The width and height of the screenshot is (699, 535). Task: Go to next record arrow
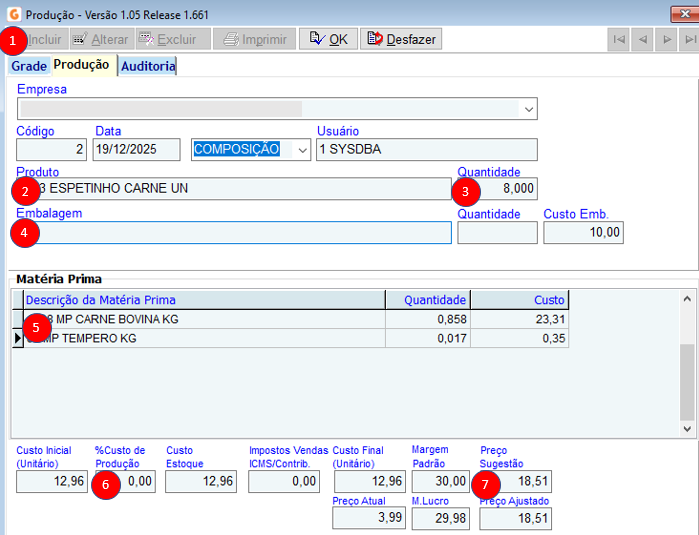[665, 40]
